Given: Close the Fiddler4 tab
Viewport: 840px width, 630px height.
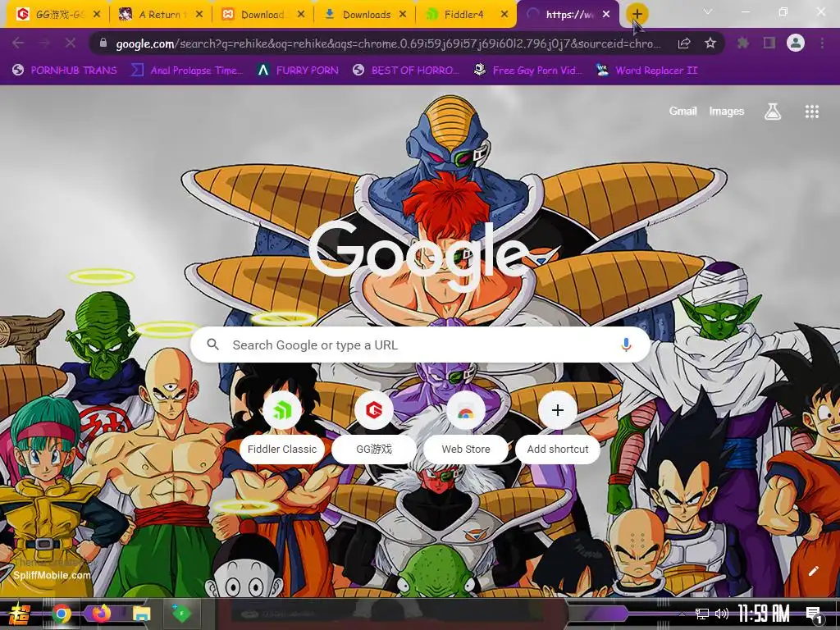Looking at the screenshot, I should pos(504,15).
